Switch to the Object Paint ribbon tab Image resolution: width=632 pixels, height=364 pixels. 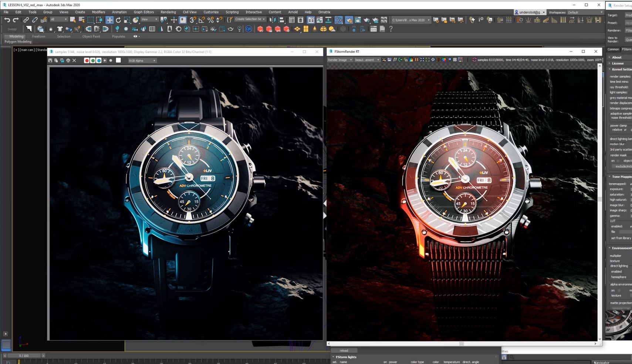tap(91, 37)
